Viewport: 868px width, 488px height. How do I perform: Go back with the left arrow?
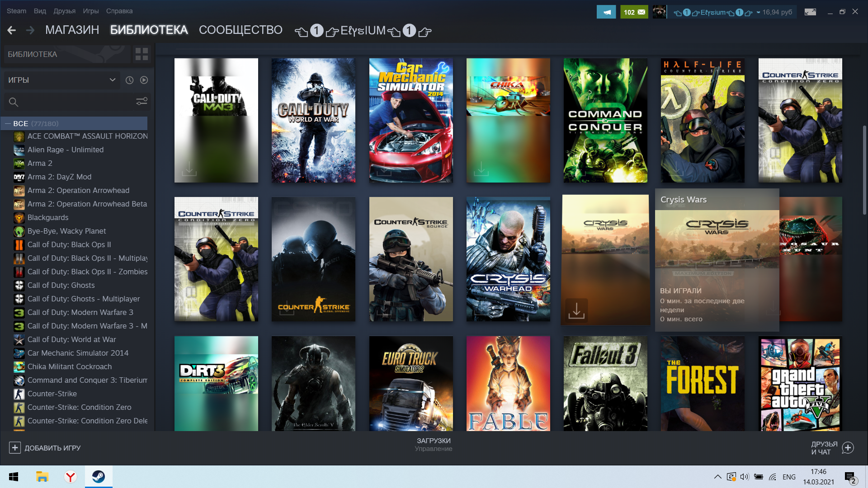point(12,30)
